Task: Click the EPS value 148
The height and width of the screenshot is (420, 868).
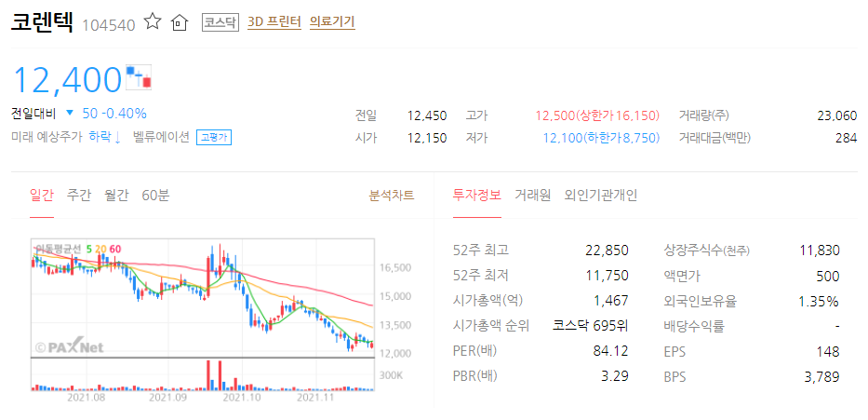Action: point(829,351)
